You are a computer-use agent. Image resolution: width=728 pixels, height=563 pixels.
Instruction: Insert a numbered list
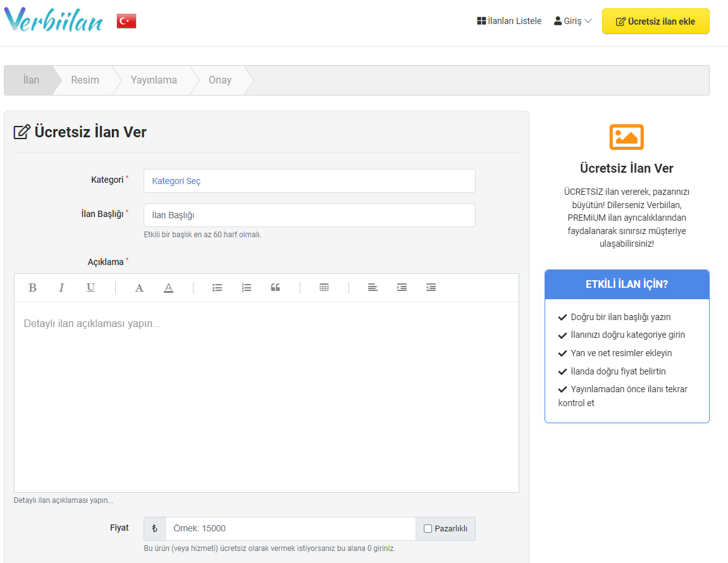(x=246, y=288)
